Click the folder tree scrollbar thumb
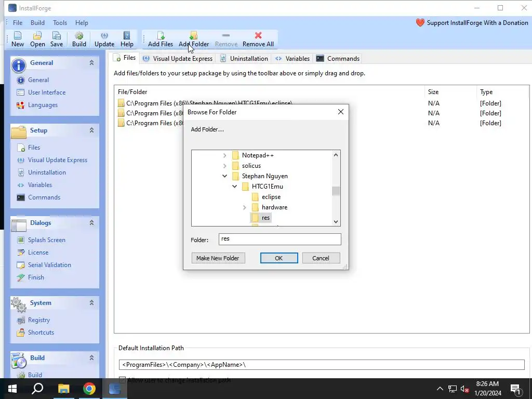532x399 pixels. (336, 191)
